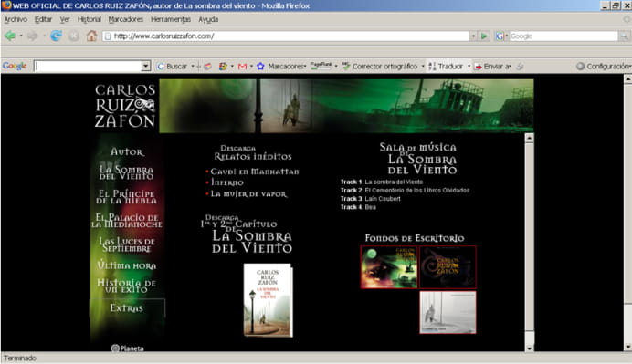Click the Gmail icon in the Google toolbar
The height and width of the screenshot is (364, 632).
(x=242, y=67)
